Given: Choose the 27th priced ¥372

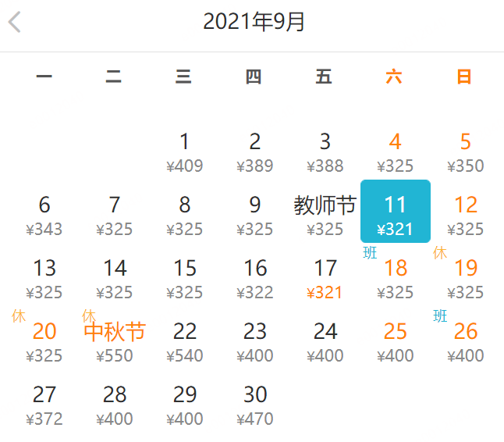Looking at the screenshot, I should [44, 401].
